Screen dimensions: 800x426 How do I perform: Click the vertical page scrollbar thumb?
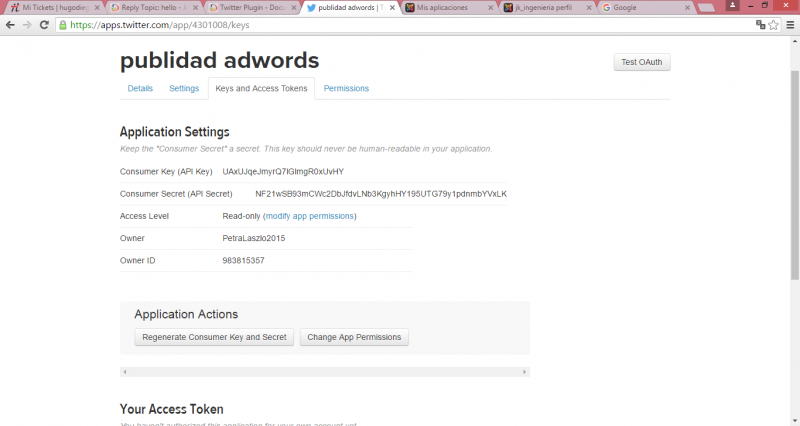pos(795,175)
